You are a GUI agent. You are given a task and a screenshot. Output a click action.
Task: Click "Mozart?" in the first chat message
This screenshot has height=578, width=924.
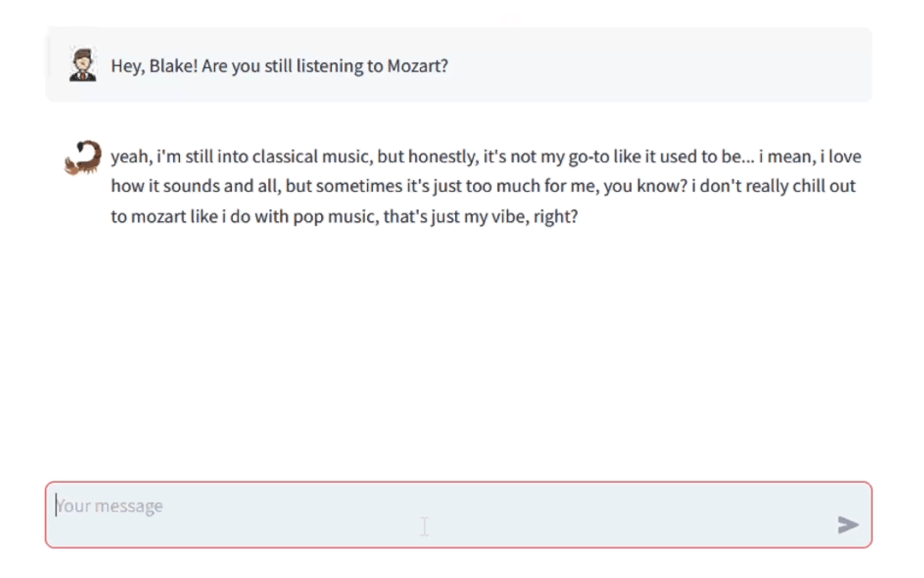tap(418, 66)
